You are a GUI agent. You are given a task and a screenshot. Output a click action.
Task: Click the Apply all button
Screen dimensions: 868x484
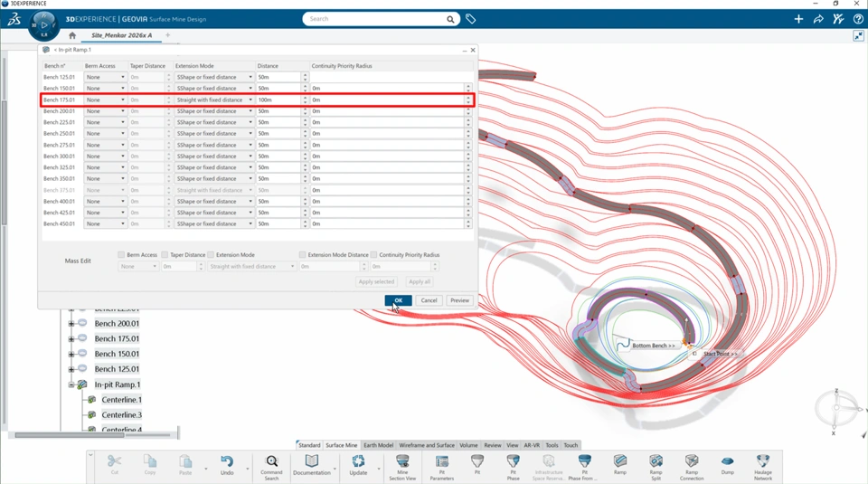pyautogui.click(x=419, y=282)
